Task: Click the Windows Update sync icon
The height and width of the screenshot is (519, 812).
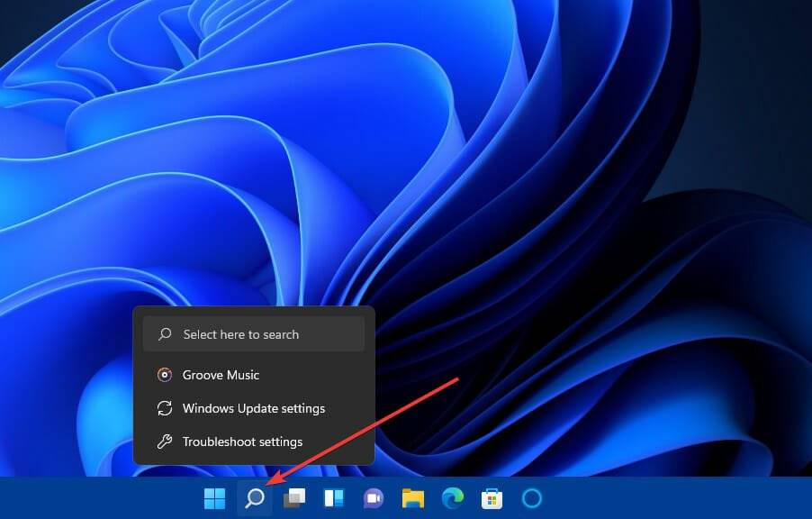Action: tap(164, 408)
